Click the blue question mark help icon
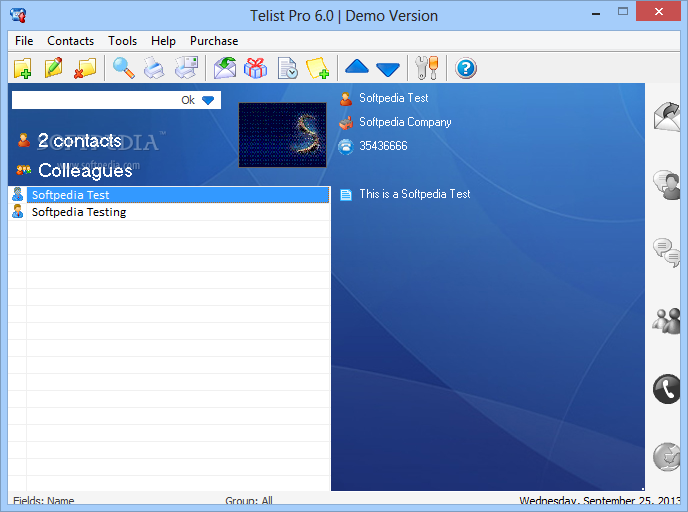This screenshot has height=512, width=688. click(466, 68)
